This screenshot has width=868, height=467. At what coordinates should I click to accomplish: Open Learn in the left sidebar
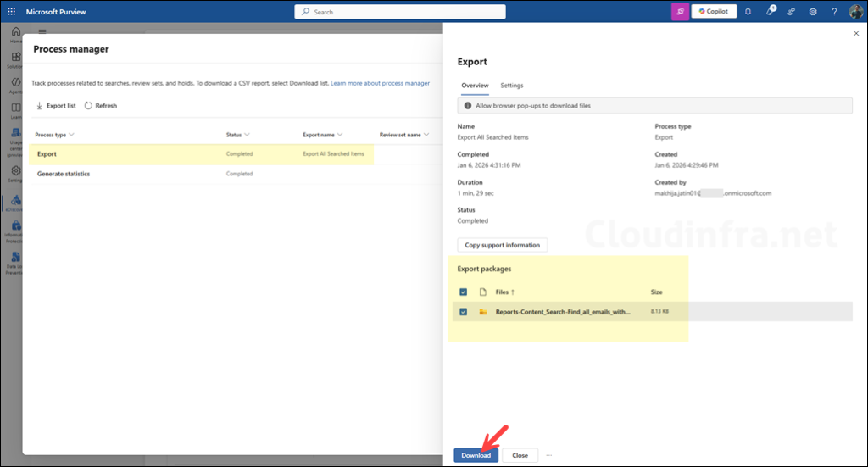click(16, 110)
